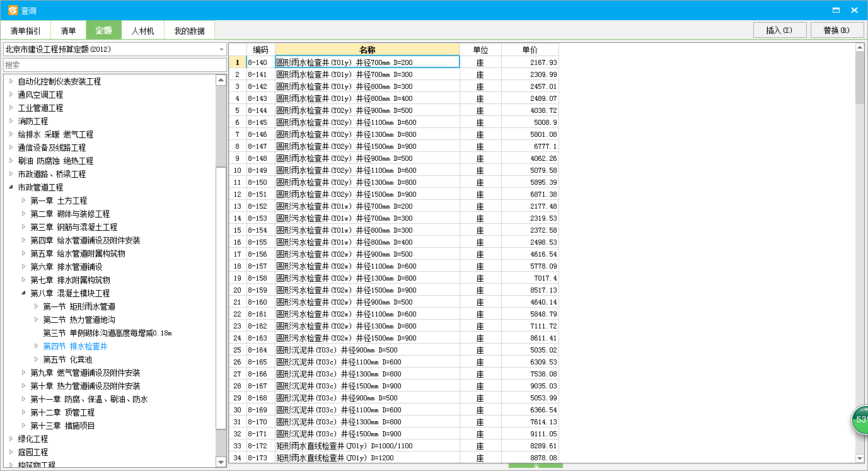Expand 第九章 燃气管道铺设及附件安装 arrow
This screenshot has height=471, width=868.
tap(23, 373)
